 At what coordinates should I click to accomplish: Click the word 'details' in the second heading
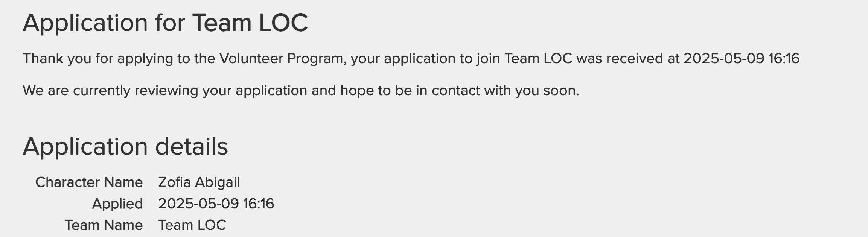pyautogui.click(x=192, y=146)
